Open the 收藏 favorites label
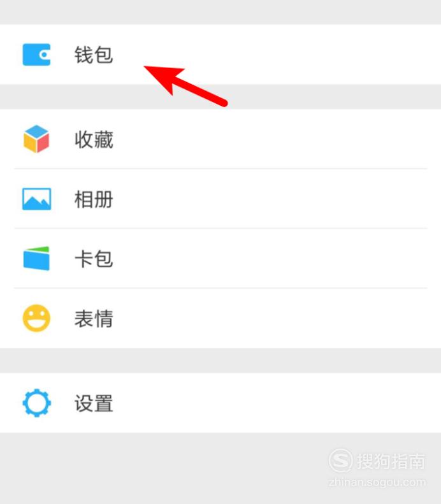Screen dimensions: 441x504 (x=94, y=139)
